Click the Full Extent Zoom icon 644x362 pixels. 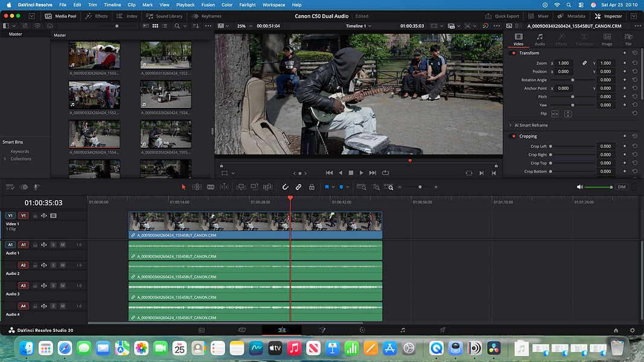click(362, 187)
